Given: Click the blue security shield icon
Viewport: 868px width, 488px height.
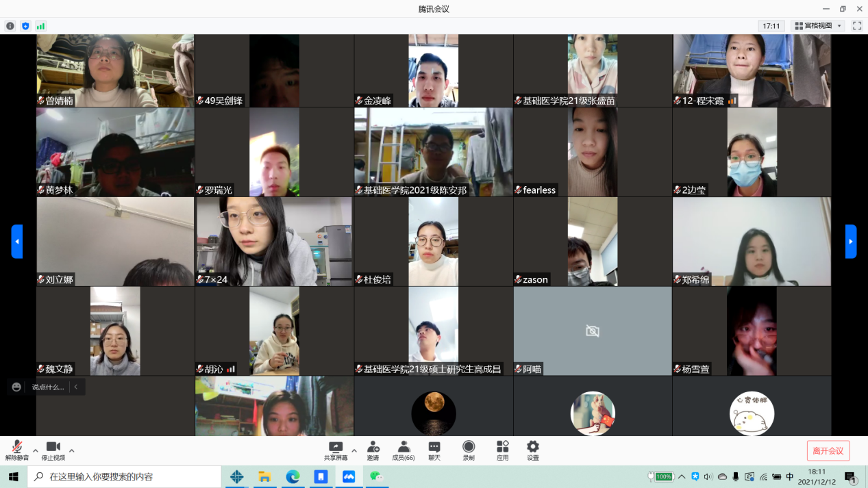Looking at the screenshot, I should coord(25,26).
